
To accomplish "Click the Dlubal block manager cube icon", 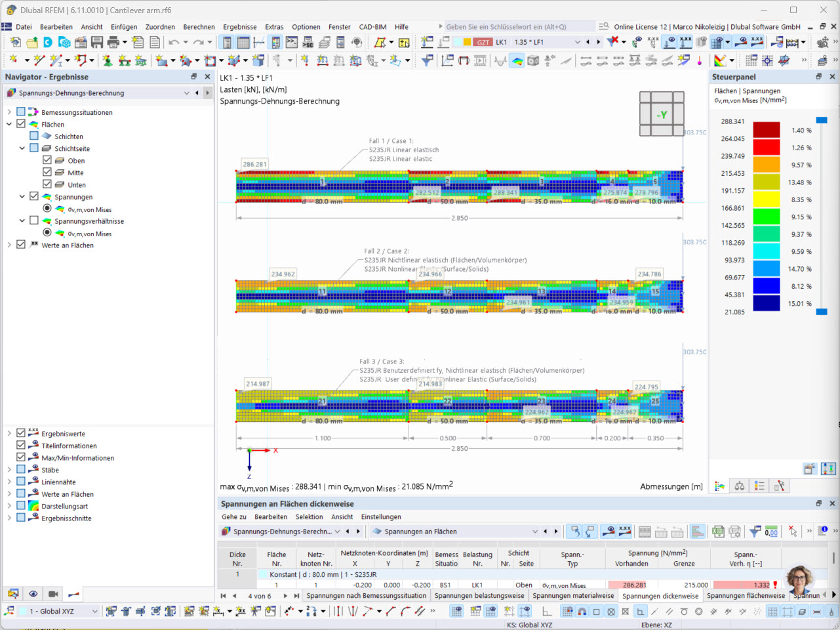I will point(64,42).
